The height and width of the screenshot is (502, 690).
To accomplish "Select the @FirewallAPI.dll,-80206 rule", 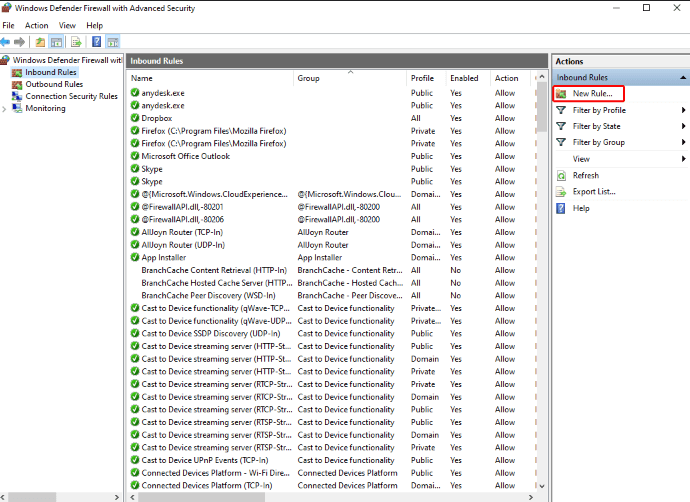I will [x=183, y=220].
